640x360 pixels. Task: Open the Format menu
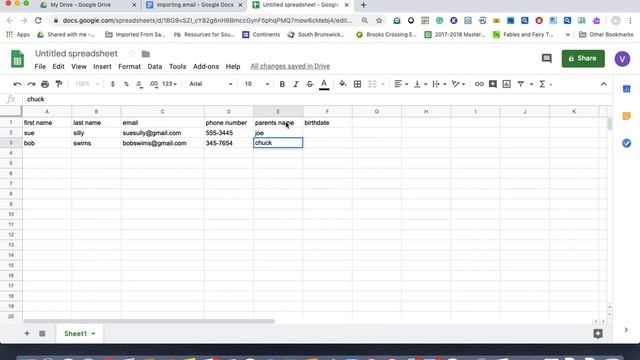pos(129,67)
